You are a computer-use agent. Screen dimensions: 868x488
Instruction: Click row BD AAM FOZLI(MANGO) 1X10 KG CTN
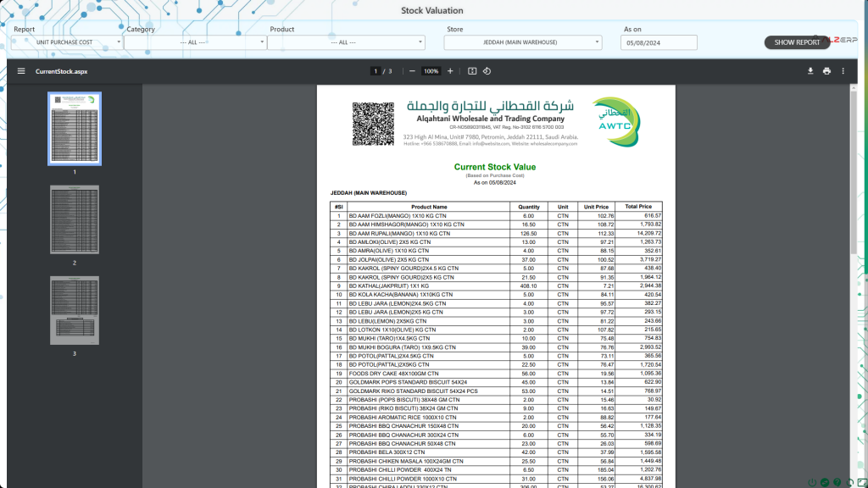tap(496, 216)
